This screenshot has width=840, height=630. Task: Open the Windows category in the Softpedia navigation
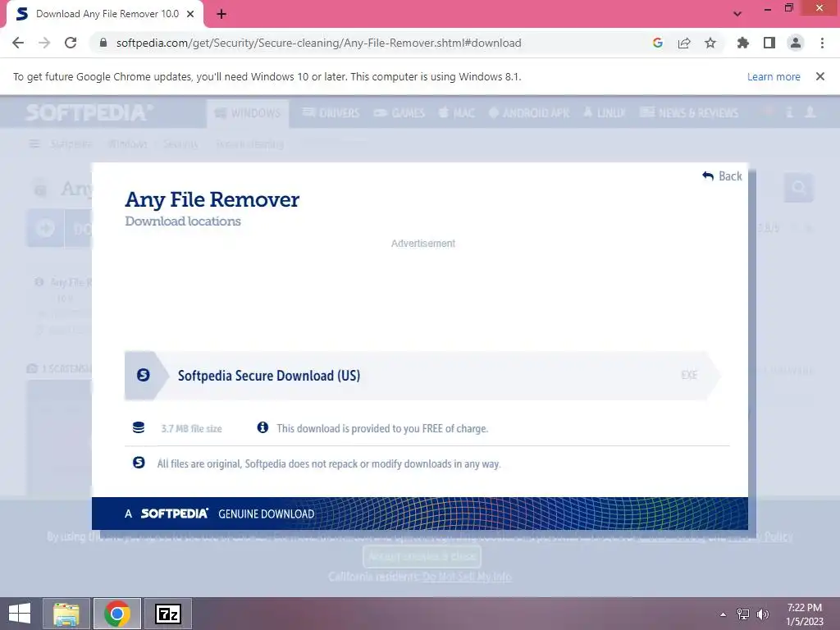(248, 113)
